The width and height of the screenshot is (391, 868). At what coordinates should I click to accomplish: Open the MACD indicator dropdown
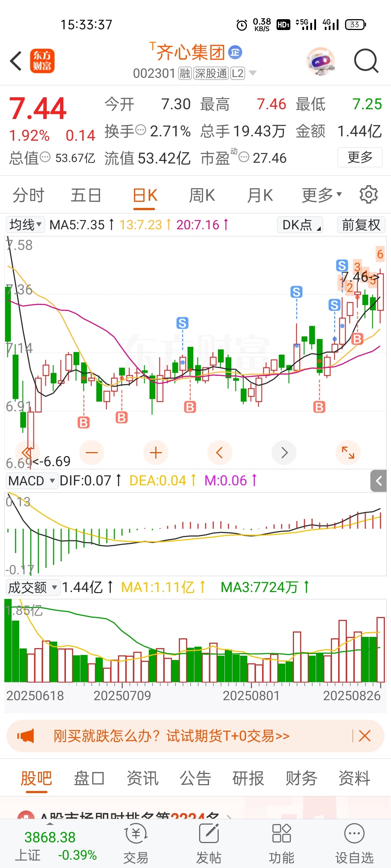tap(32, 481)
